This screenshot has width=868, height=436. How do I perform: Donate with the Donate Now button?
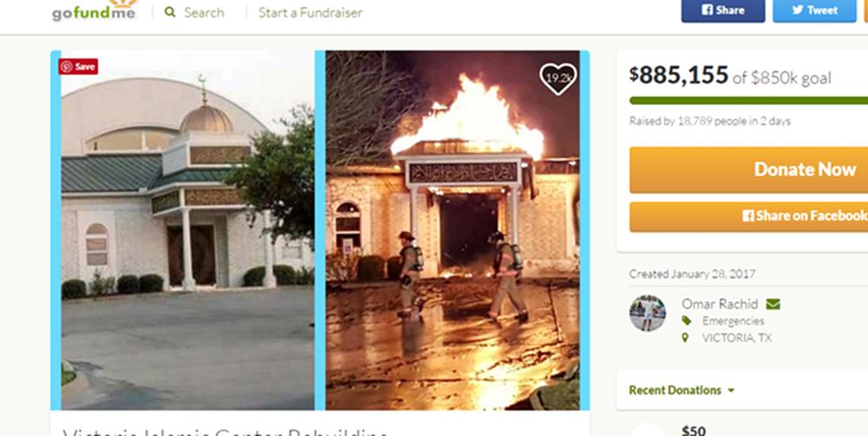tap(748, 169)
